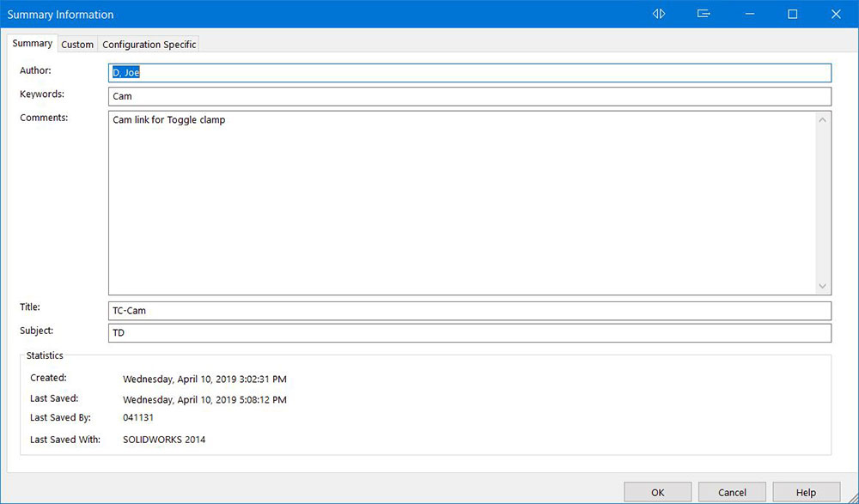
Task: Minimize the Summary Information window
Action: click(749, 14)
